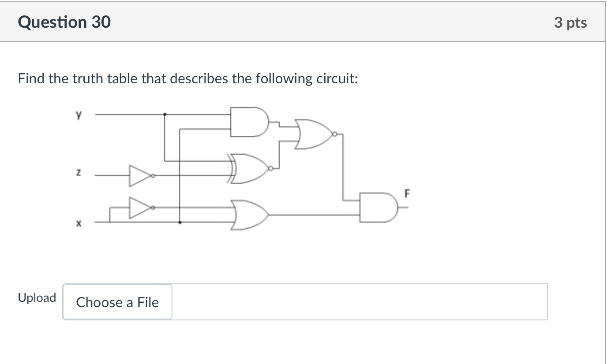Click the junction dot on the x input wire
Screen dimensions: 607x364
coord(180,223)
